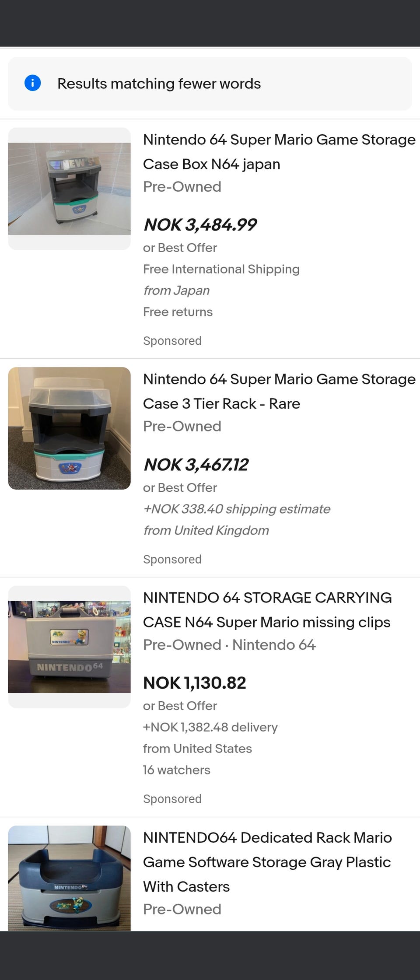The image size is (420, 980).
Task: Click "from United Kingdom" location text
Action: (206, 530)
